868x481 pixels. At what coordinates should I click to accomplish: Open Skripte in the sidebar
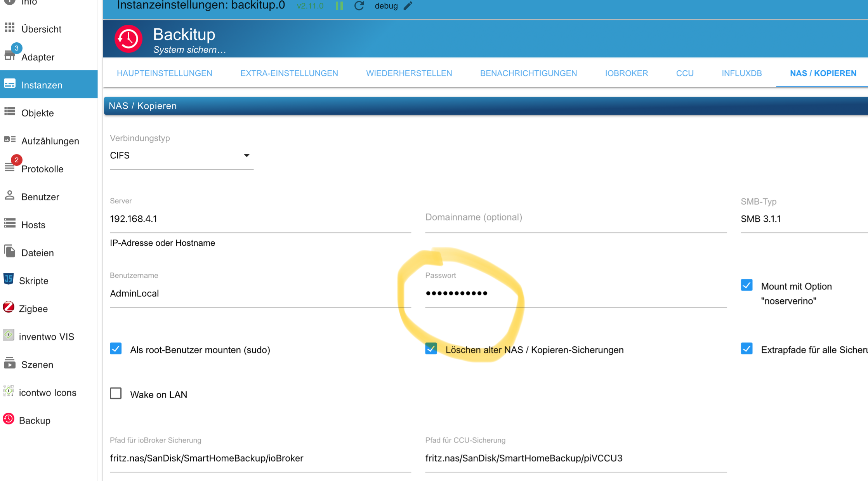[x=33, y=281]
